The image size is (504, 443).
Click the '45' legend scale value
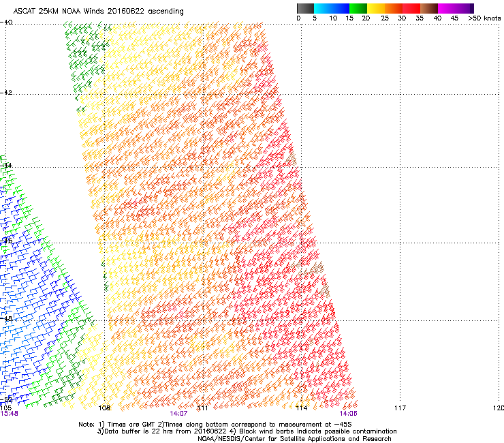[454, 18]
